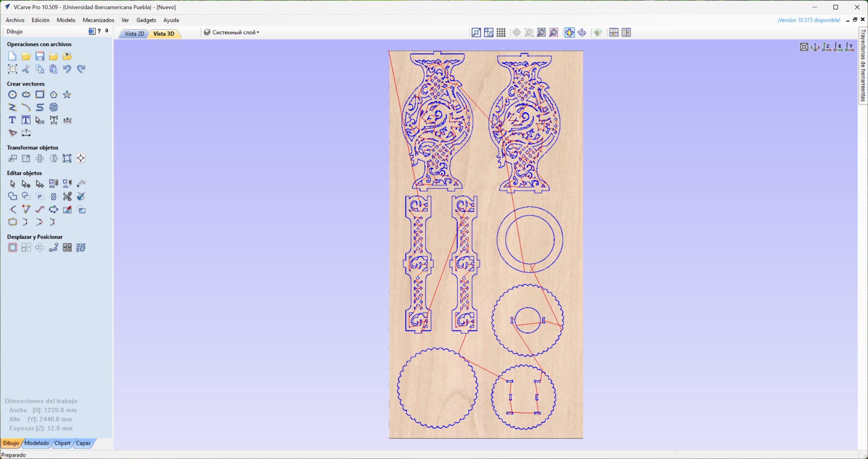Open the Capas tab
Screen dimensions: 868x459
(83, 443)
